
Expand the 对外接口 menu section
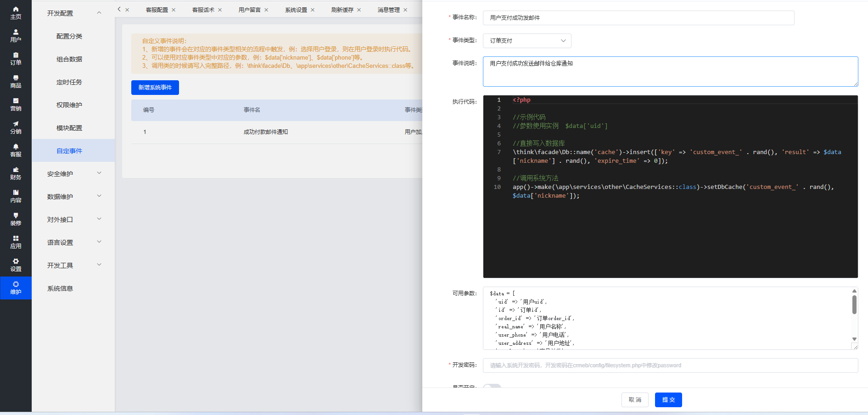(73, 220)
